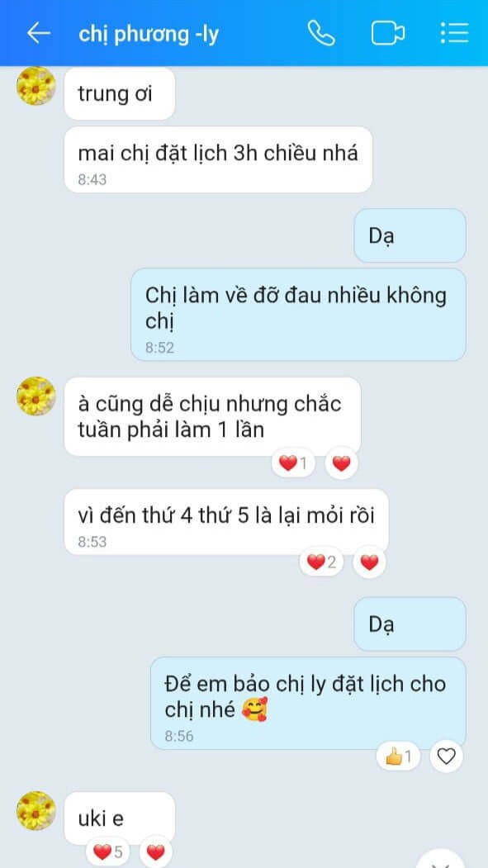Go back using the arrow icon
Screen dimensions: 488x868
click(x=39, y=34)
